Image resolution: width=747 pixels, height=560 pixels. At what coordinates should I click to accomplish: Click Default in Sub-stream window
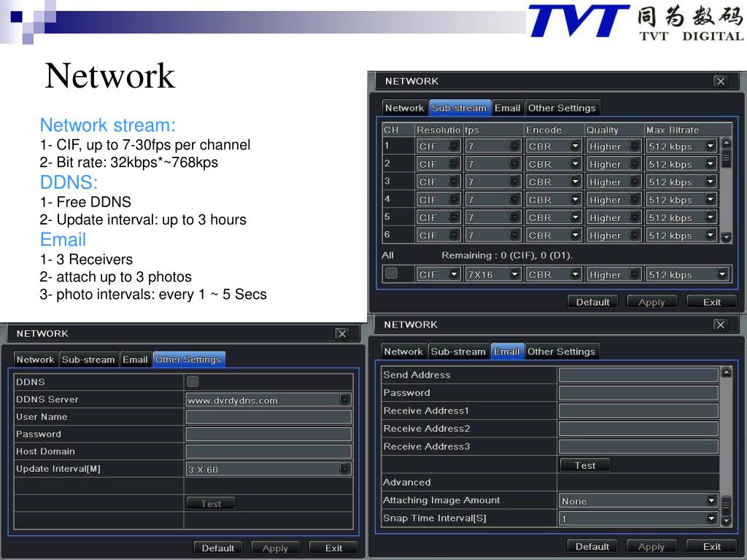point(592,302)
